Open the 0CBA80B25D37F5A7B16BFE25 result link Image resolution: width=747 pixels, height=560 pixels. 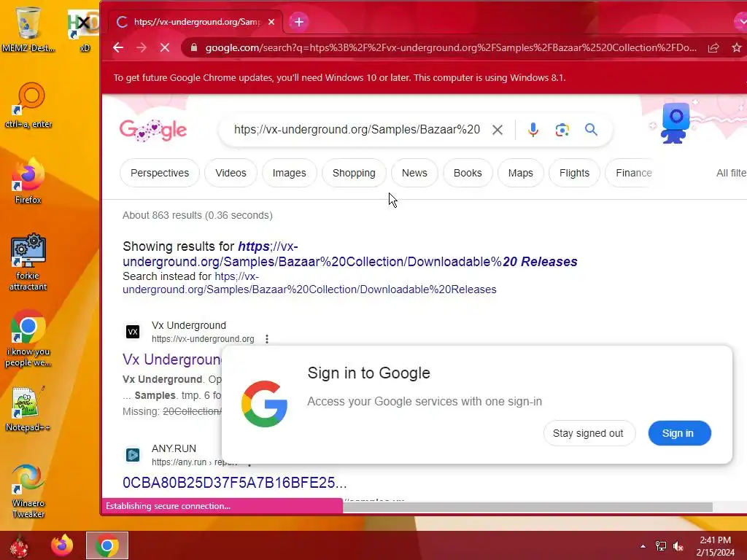234,483
